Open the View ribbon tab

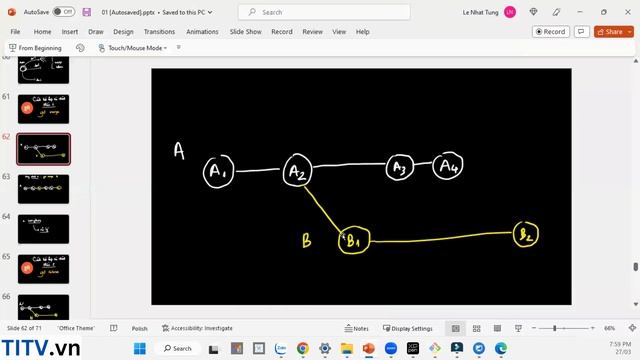pyautogui.click(x=339, y=31)
